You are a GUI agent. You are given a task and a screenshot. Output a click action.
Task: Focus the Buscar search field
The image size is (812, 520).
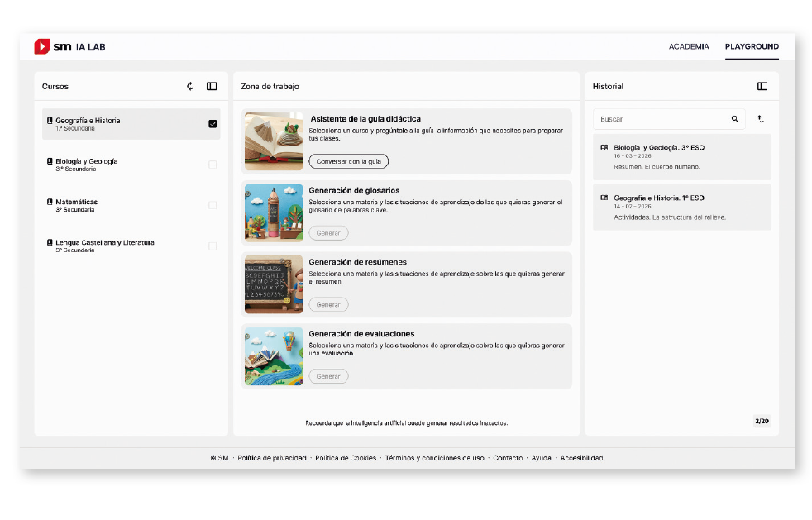pyautogui.click(x=662, y=119)
